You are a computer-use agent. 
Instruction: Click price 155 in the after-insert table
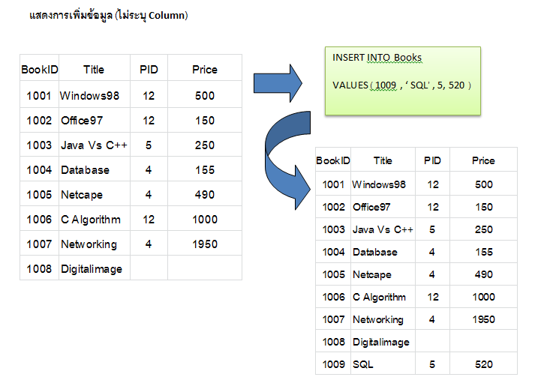483,252
